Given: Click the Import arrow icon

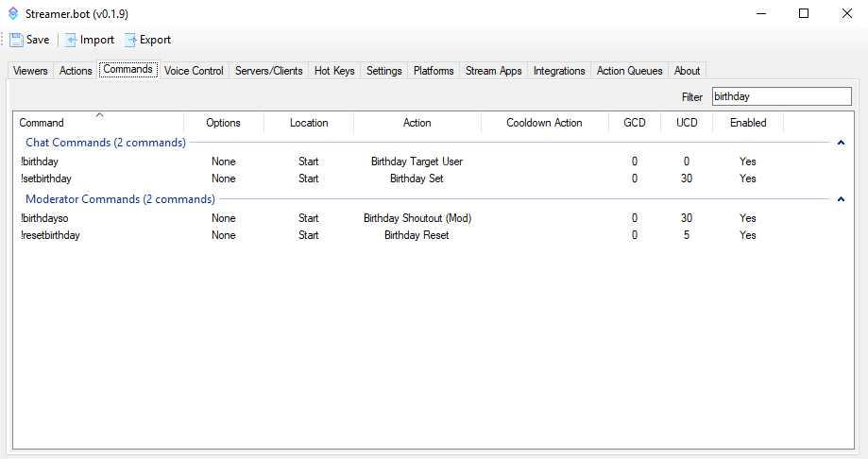Looking at the screenshot, I should point(71,40).
